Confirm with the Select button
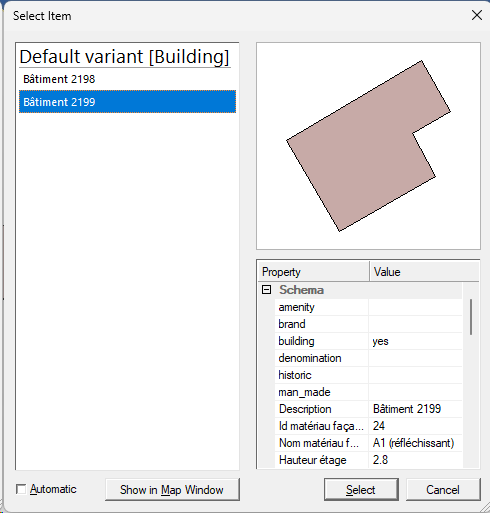The width and height of the screenshot is (490, 513). pyautogui.click(x=361, y=490)
